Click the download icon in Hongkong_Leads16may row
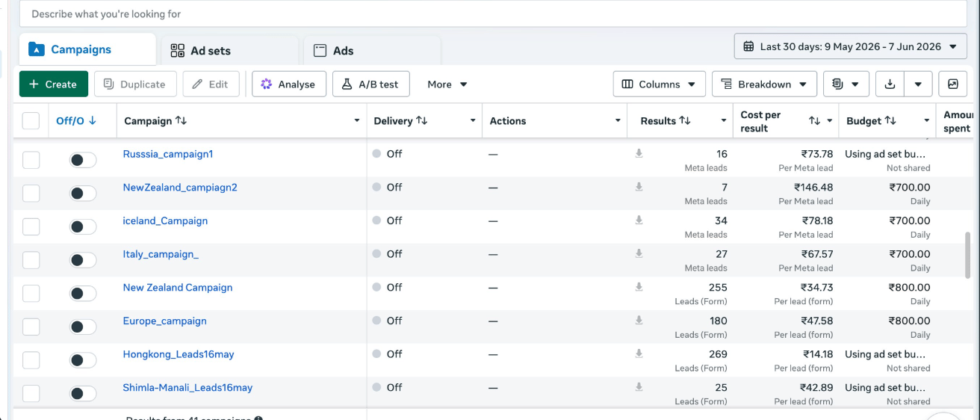 (x=639, y=353)
